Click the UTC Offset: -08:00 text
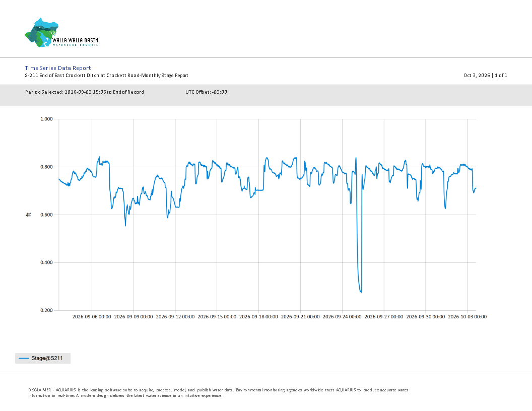This screenshot has width=532, height=411. (x=206, y=92)
